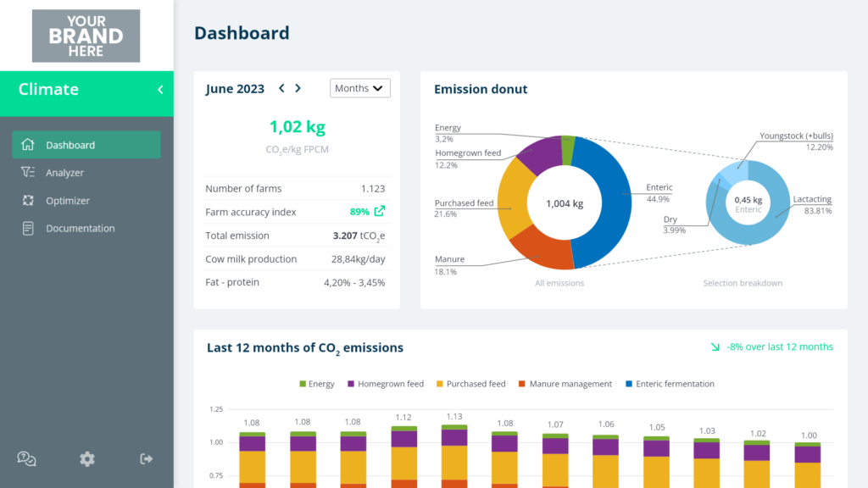
Task: Click the Enteric 44.9% donut label
Action: 659,193
